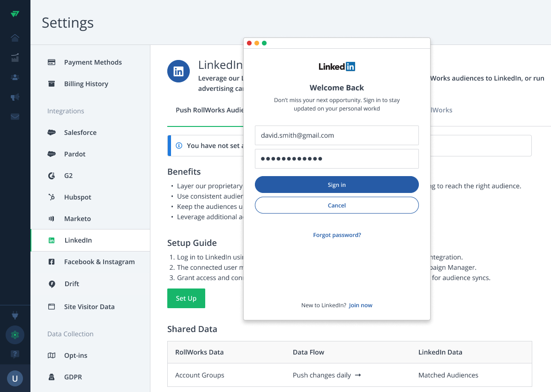Click the LinkedIn logo in the sign-in popup

coord(336,67)
